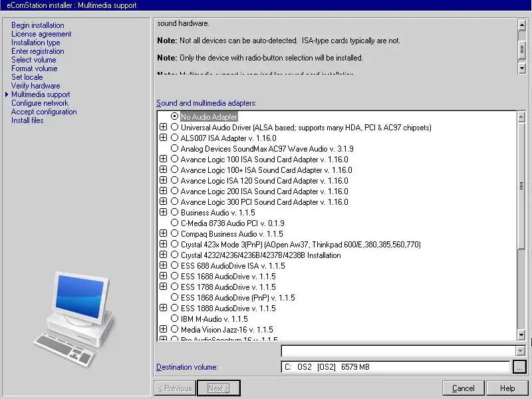Select C-Media 8738 Audio PCI radio button

[174, 223]
